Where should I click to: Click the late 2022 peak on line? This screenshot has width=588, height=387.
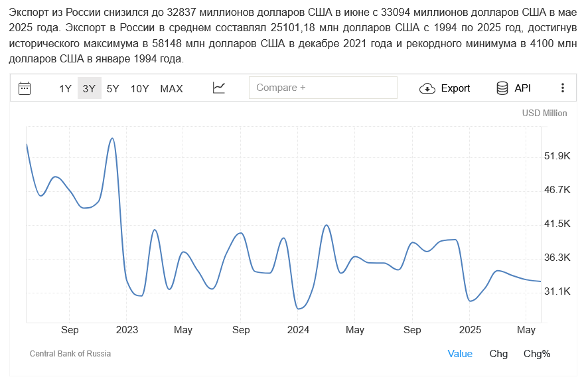112,138
